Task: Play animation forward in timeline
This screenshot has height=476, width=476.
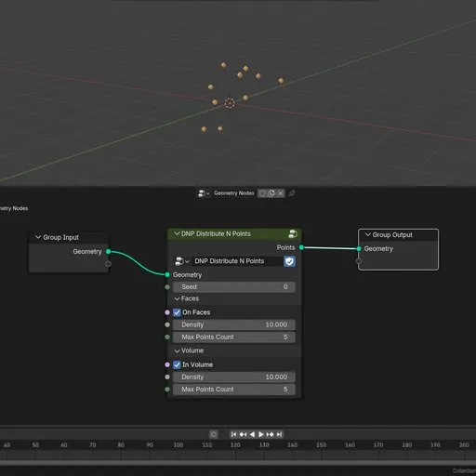Action: pyautogui.click(x=261, y=434)
